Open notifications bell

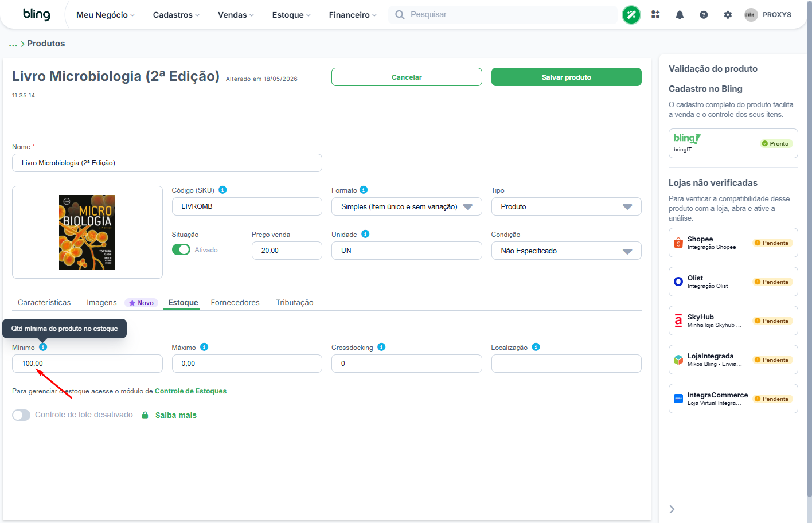[680, 15]
